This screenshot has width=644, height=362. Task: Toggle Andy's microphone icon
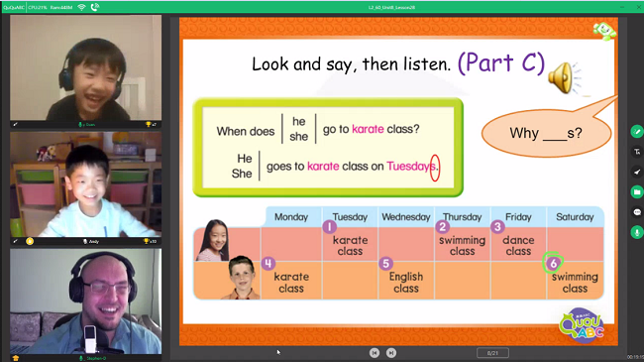tap(85, 241)
